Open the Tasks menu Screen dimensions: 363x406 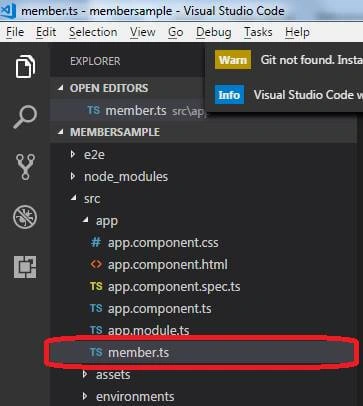(x=258, y=32)
